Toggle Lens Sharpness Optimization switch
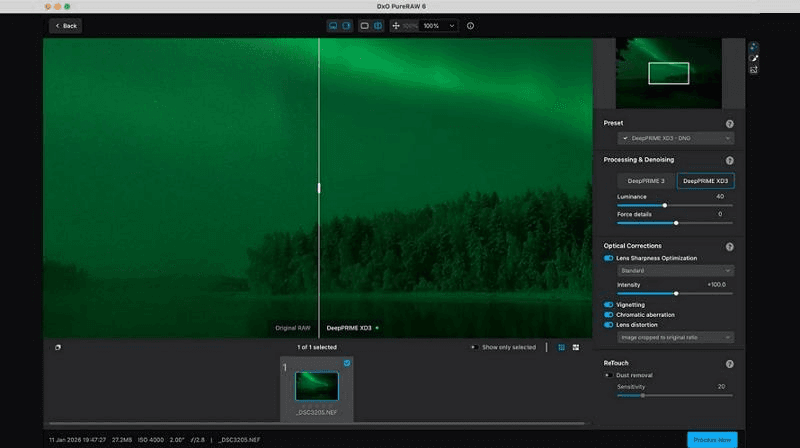Image resolution: width=800 pixels, height=448 pixels. tap(608, 258)
